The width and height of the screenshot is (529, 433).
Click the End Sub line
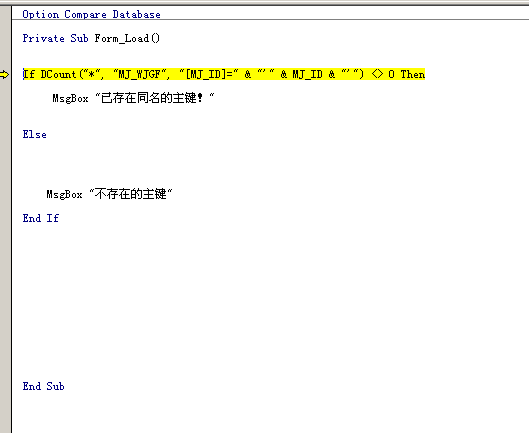[44, 386]
